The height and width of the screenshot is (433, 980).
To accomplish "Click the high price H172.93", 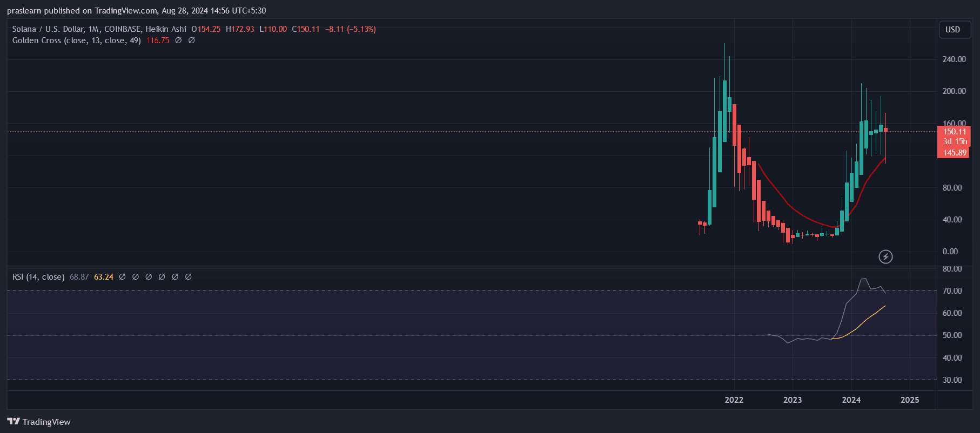I will coord(240,29).
